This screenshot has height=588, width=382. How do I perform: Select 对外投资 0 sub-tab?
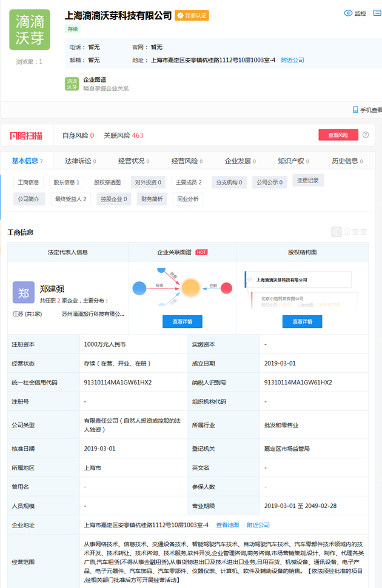[148, 182]
